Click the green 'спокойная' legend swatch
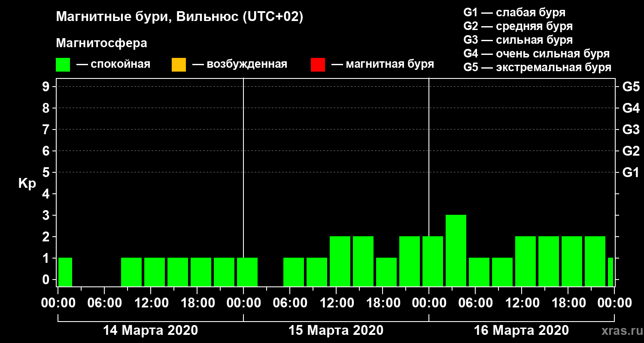 pos(63,65)
